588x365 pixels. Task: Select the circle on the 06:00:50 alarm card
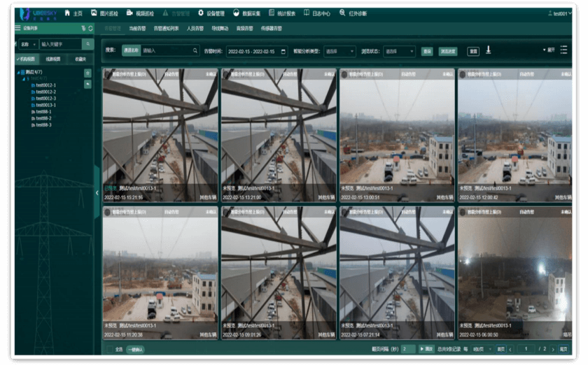tap(463, 213)
